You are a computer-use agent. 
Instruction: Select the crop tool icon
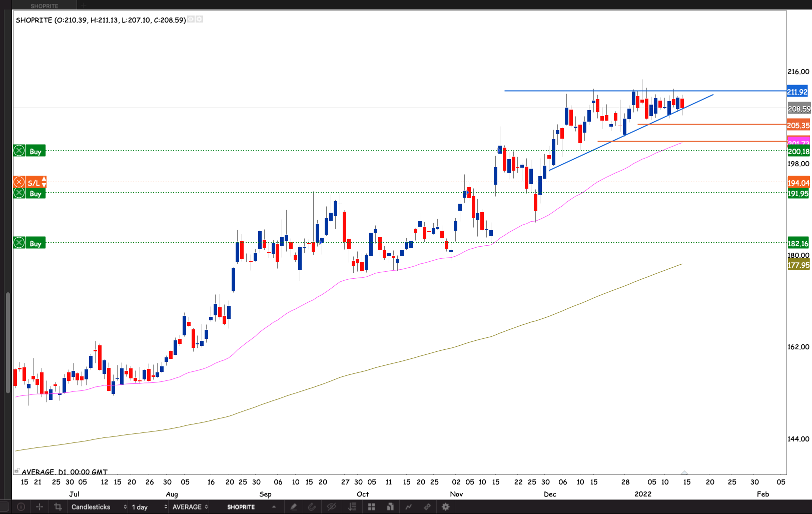coord(58,507)
